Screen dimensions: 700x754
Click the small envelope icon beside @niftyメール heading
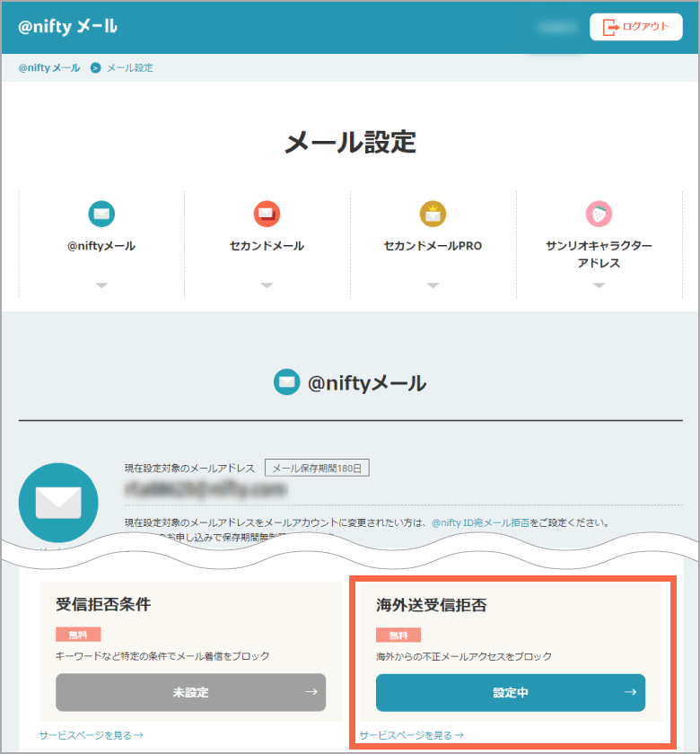coord(286,382)
